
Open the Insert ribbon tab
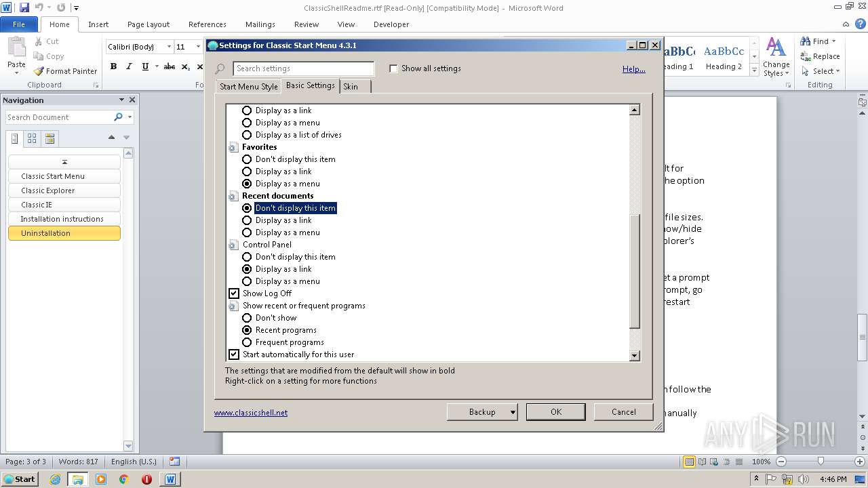point(98,24)
